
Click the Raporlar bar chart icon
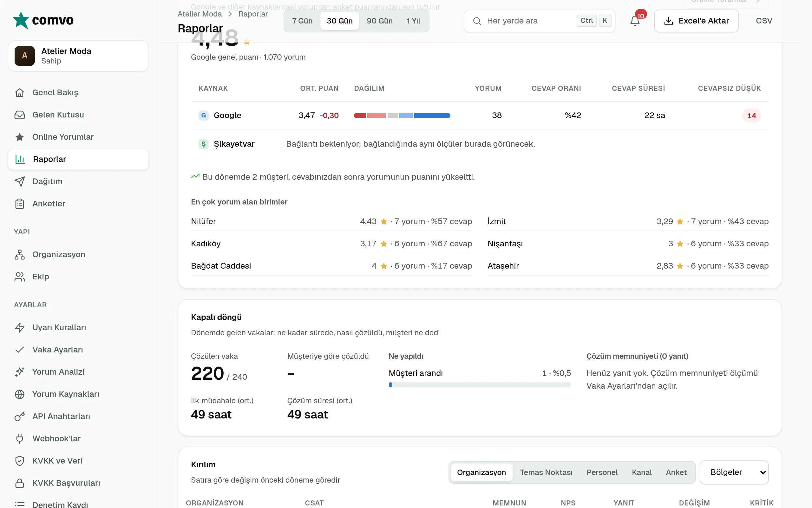pos(20,159)
